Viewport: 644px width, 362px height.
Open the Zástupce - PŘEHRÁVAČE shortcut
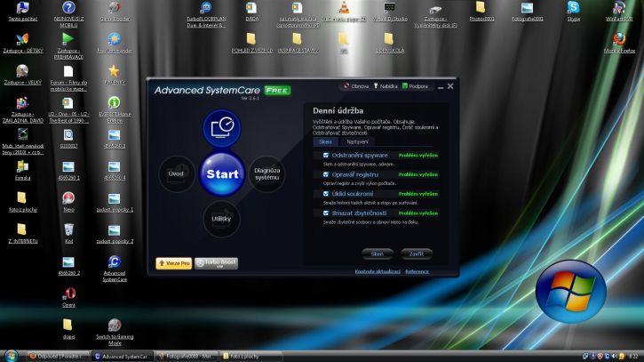[x=68, y=45]
